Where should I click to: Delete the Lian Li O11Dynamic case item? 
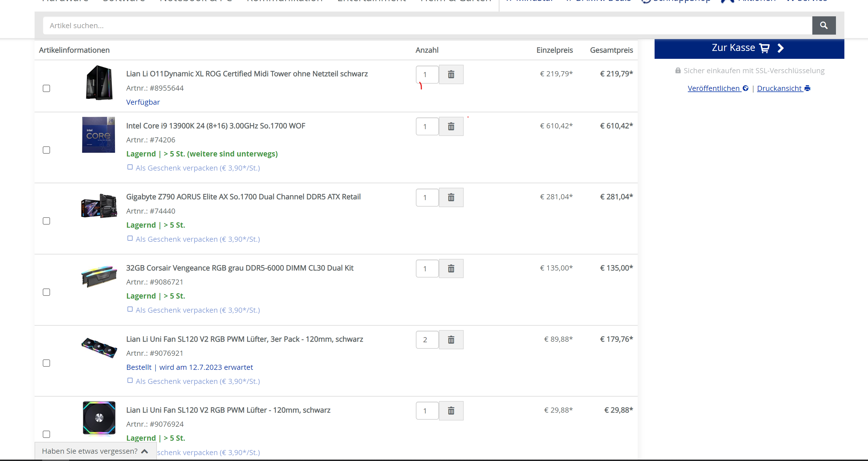tap(451, 75)
